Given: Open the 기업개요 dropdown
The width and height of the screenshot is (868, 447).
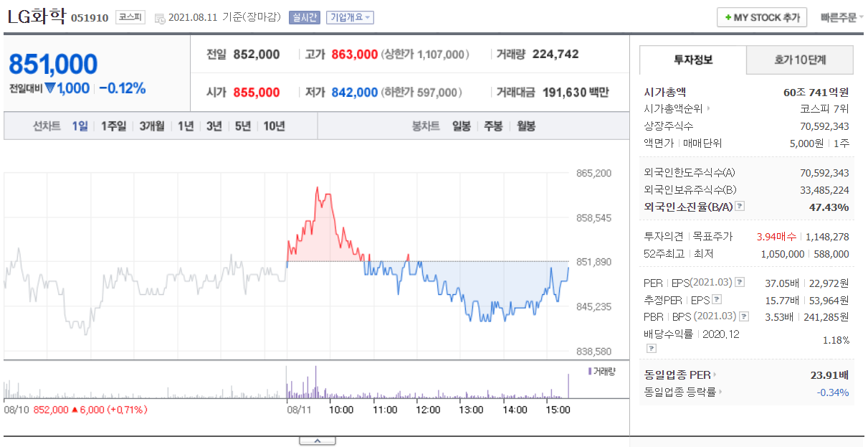Looking at the screenshot, I should click(x=350, y=17).
